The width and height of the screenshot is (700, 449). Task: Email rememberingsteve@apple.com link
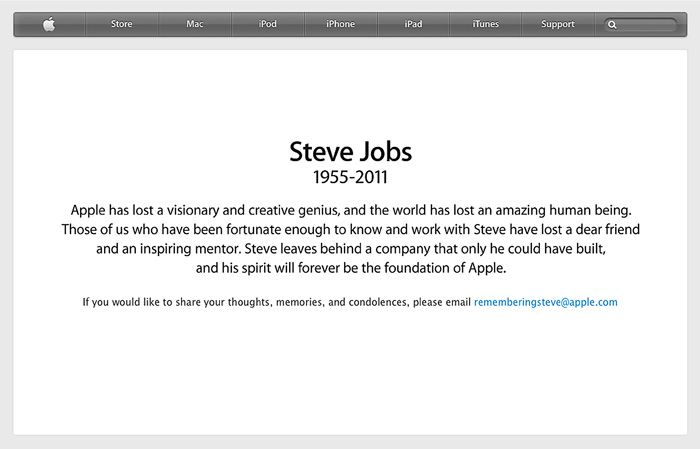[546, 302]
